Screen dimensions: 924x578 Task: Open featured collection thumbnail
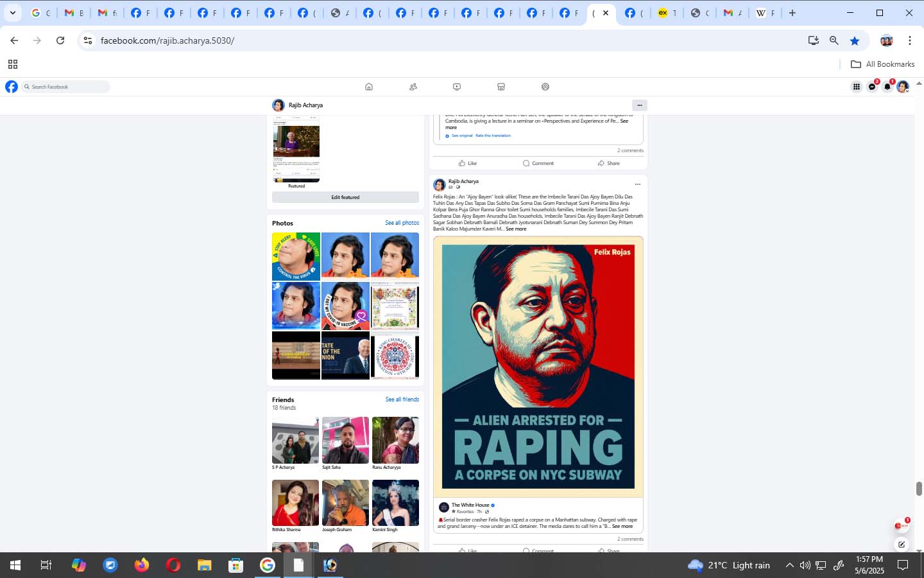coord(296,149)
